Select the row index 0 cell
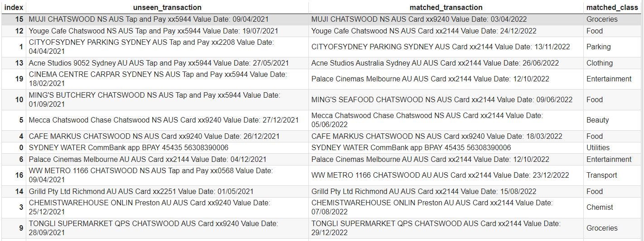Viewport: 644px width, 241px height. click(21, 148)
